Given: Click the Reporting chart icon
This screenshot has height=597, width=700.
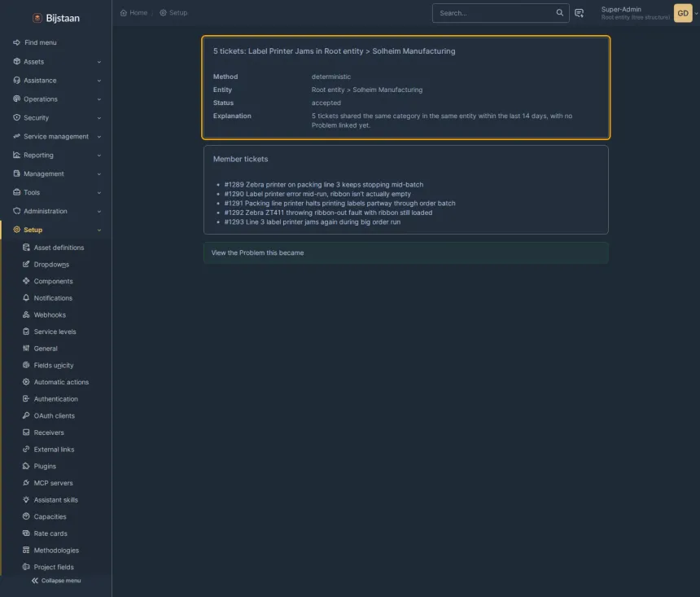Looking at the screenshot, I should (16, 155).
